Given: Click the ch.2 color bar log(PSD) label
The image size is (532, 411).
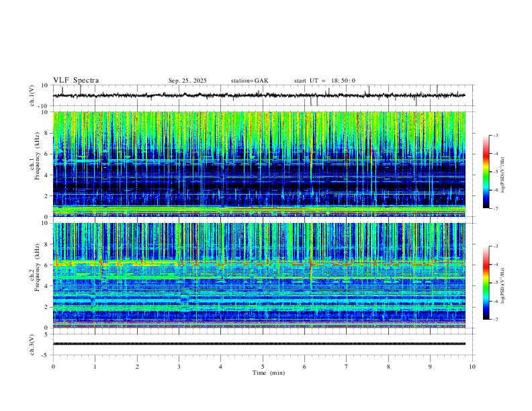Looking at the screenshot, I should (502, 285).
